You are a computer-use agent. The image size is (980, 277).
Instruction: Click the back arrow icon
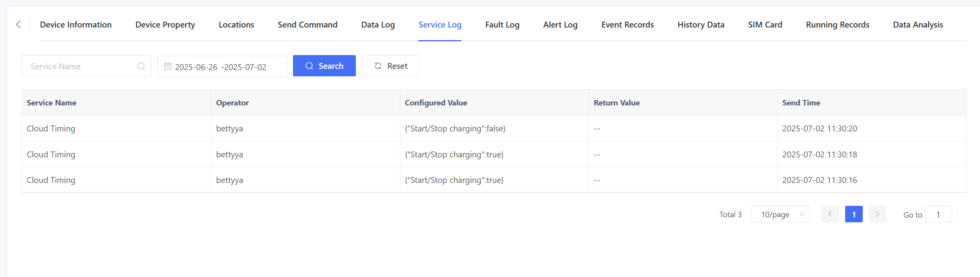18,24
